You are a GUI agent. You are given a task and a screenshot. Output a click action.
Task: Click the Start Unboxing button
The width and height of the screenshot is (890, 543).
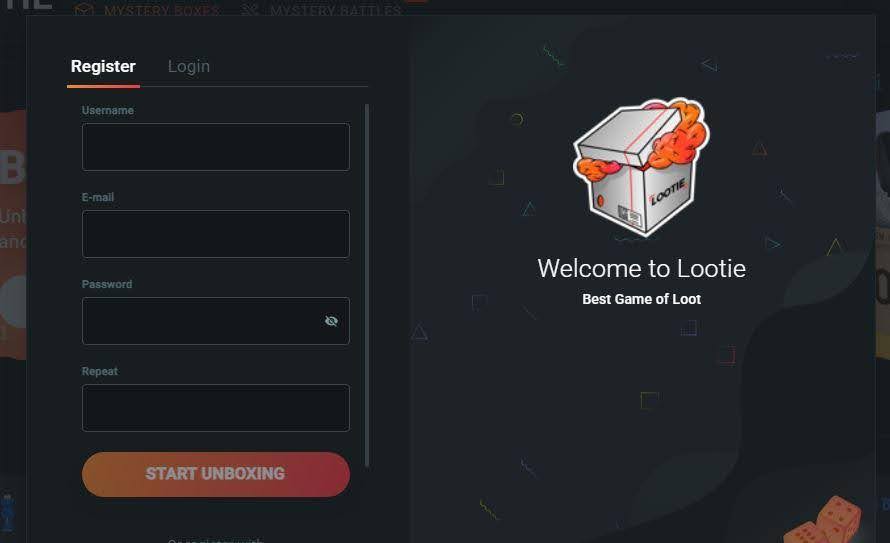[x=216, y=474]
